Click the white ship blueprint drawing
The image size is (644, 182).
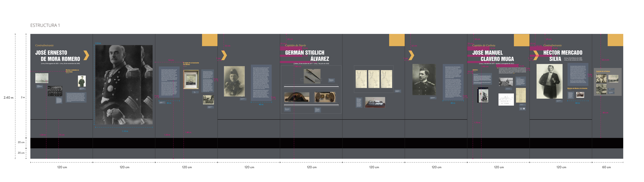pos(506,100)
